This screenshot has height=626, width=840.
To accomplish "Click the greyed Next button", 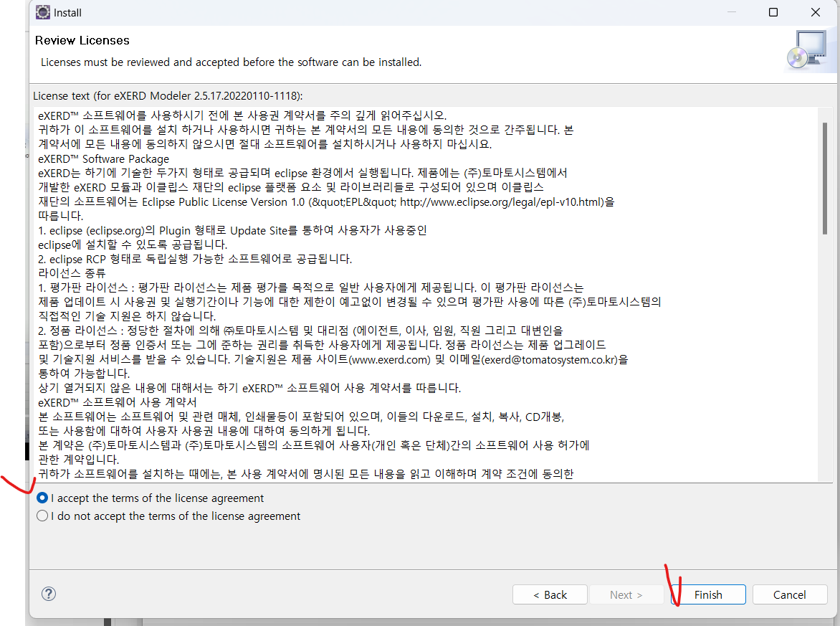I will click(626, 594).
